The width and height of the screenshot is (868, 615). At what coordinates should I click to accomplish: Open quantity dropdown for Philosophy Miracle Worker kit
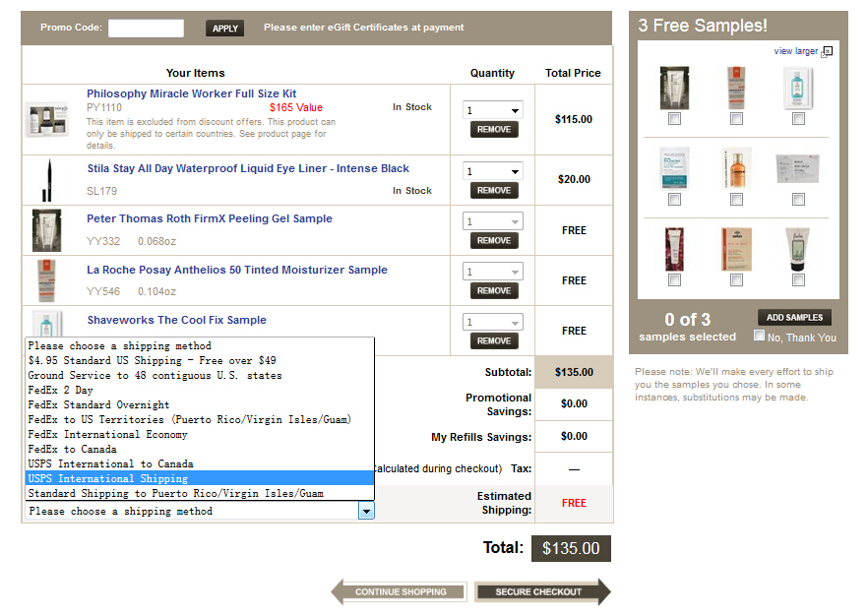tap(493, 110)
